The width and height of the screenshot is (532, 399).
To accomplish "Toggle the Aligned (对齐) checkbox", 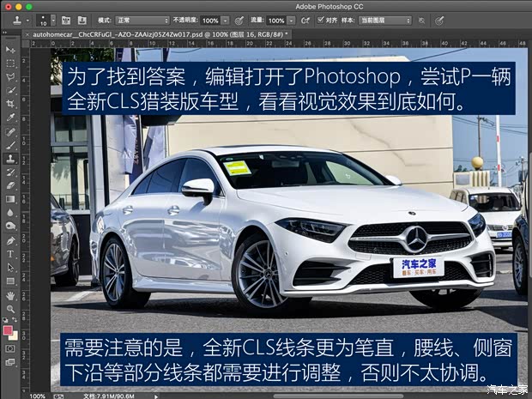I will pyautogui.click(x=320, y=19).
